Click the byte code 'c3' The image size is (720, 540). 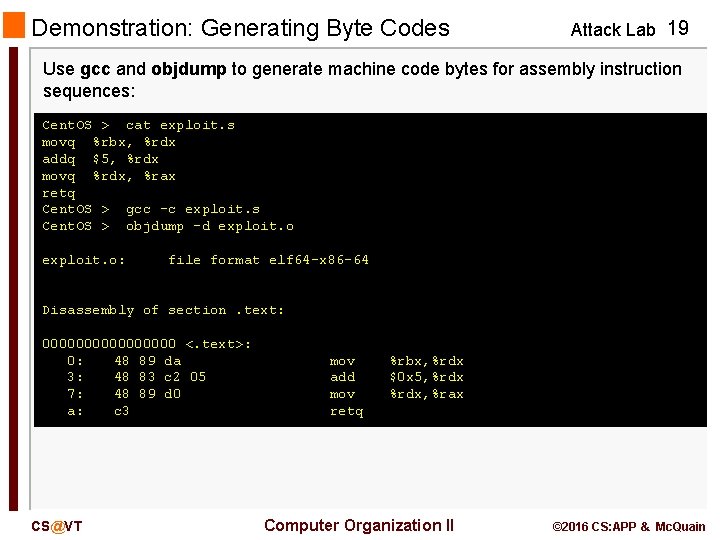122,411
